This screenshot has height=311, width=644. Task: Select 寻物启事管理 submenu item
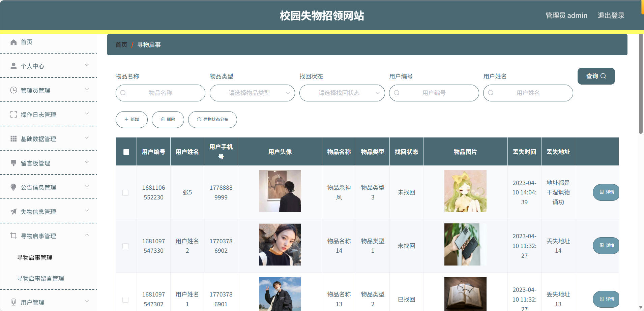(35, 258)
